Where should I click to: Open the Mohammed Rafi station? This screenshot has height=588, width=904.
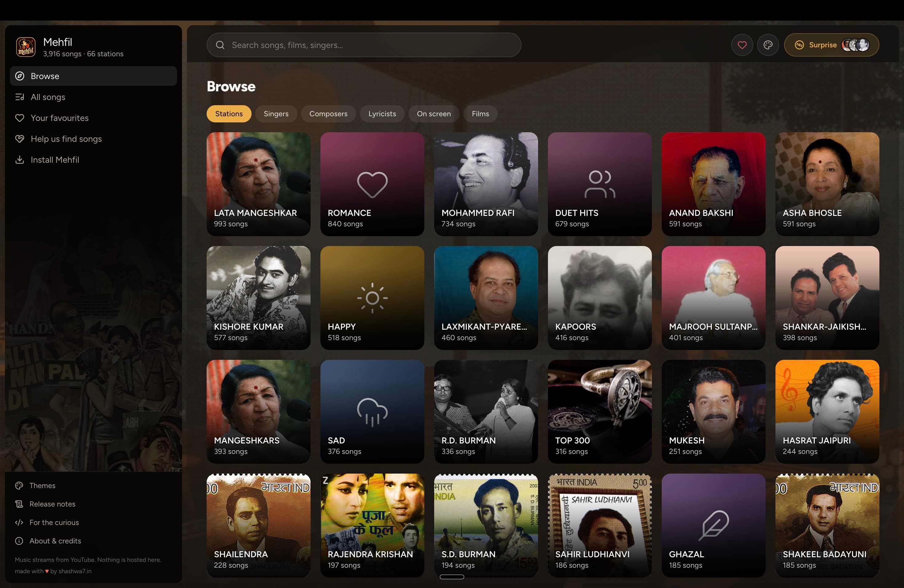click(486, 184)
